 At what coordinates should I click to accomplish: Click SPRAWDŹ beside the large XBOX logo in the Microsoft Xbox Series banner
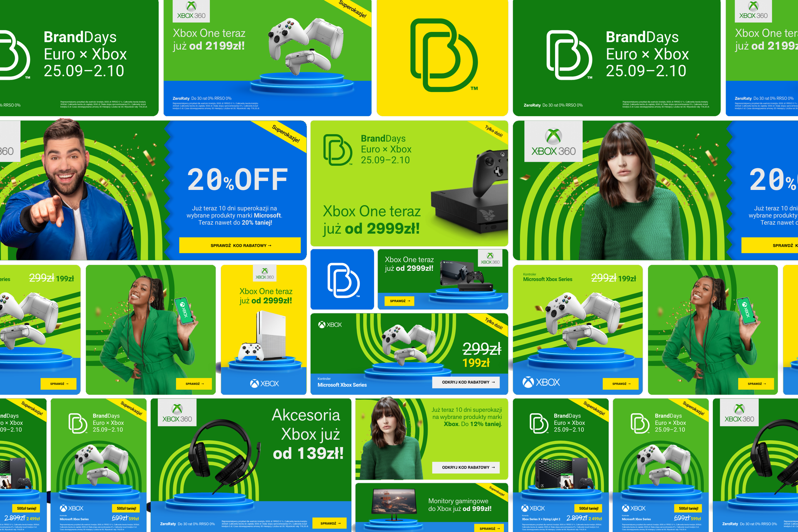(621, 384)
